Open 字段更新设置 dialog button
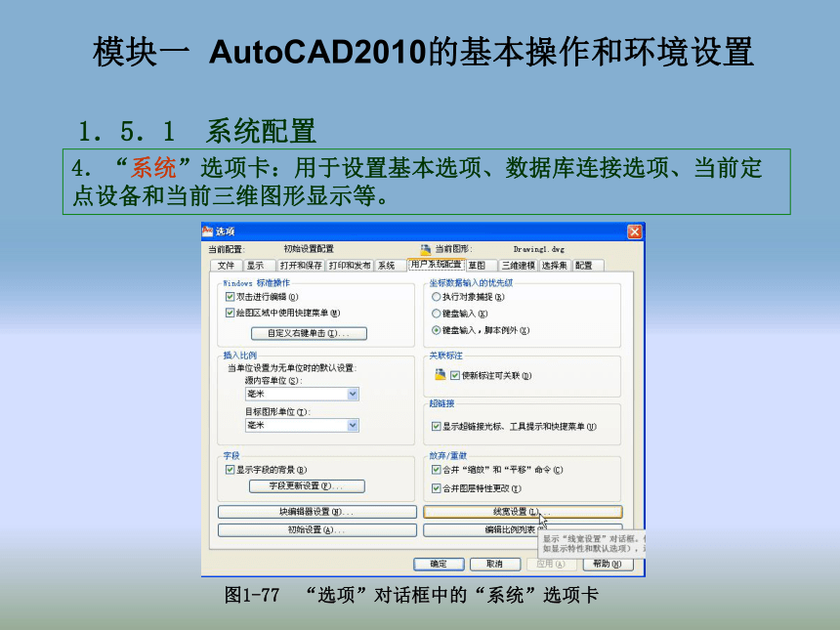Screen dimensions: 840x630 307,485
